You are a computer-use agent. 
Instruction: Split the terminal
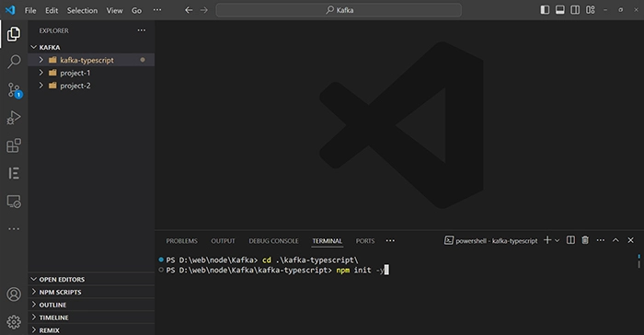point(570,240)
